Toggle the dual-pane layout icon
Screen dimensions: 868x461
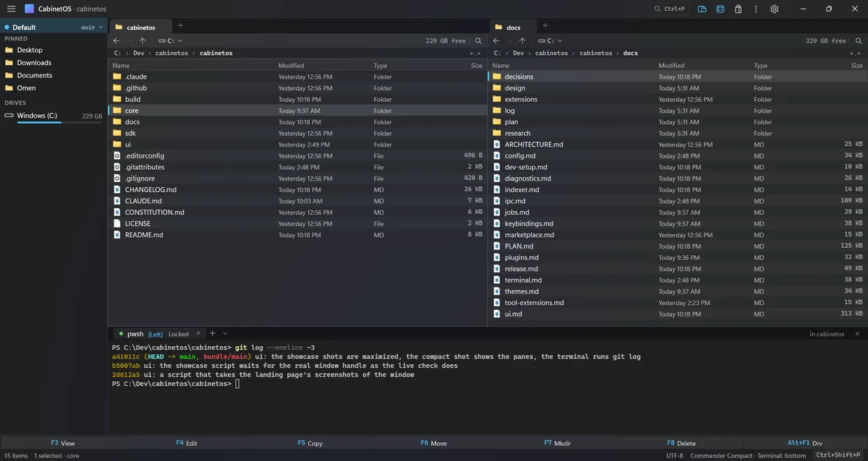[702, 9]
